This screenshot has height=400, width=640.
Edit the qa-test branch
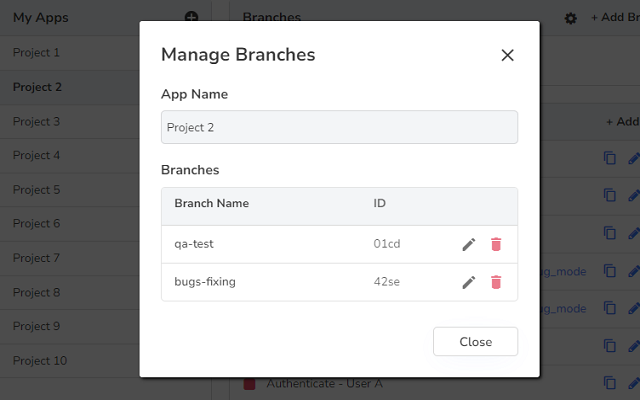click(x=468, y=245)
